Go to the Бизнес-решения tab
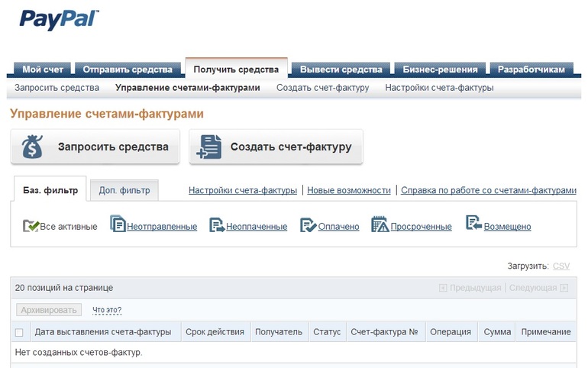The width and height of the screenshot is (588, 368). click(x=440, y=69)
